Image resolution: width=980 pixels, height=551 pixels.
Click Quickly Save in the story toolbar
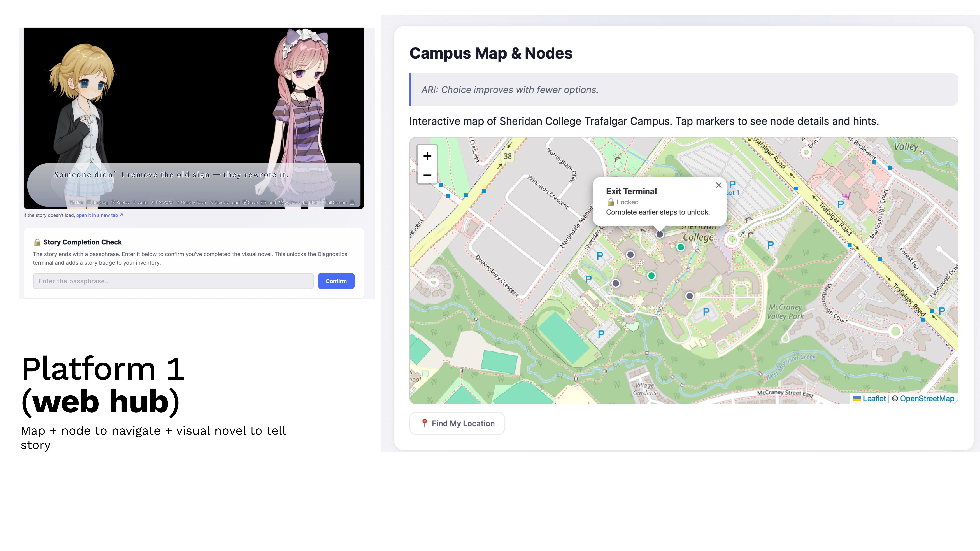coord(191,202)
